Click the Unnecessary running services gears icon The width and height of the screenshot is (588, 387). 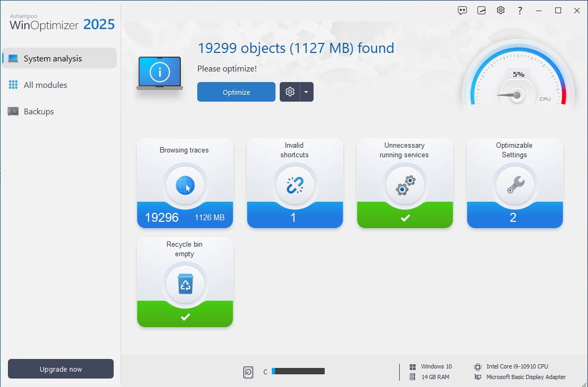point(405,185)
